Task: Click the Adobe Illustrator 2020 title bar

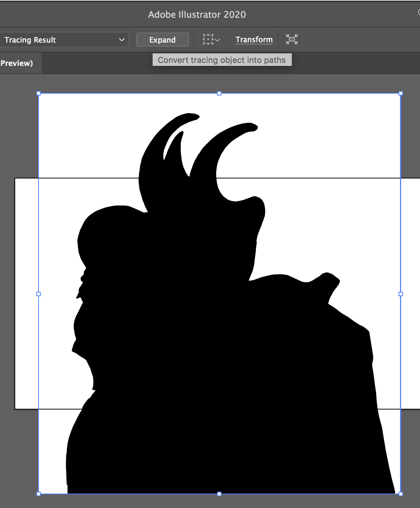Action: [x=197, y=14]
